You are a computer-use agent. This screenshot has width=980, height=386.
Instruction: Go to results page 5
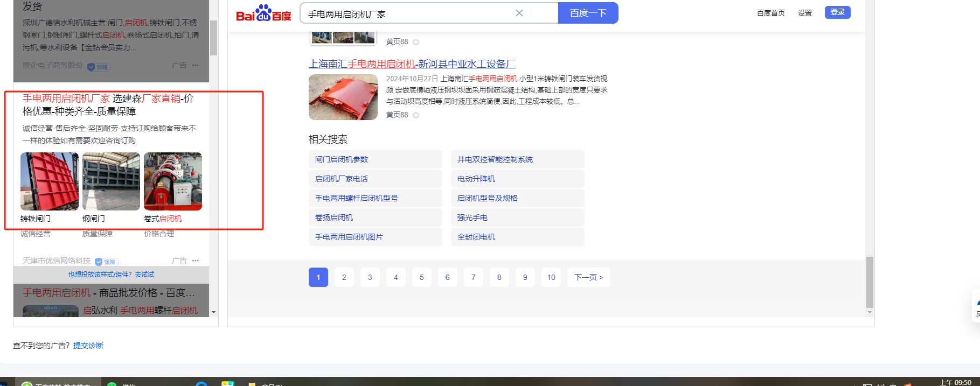422,277
